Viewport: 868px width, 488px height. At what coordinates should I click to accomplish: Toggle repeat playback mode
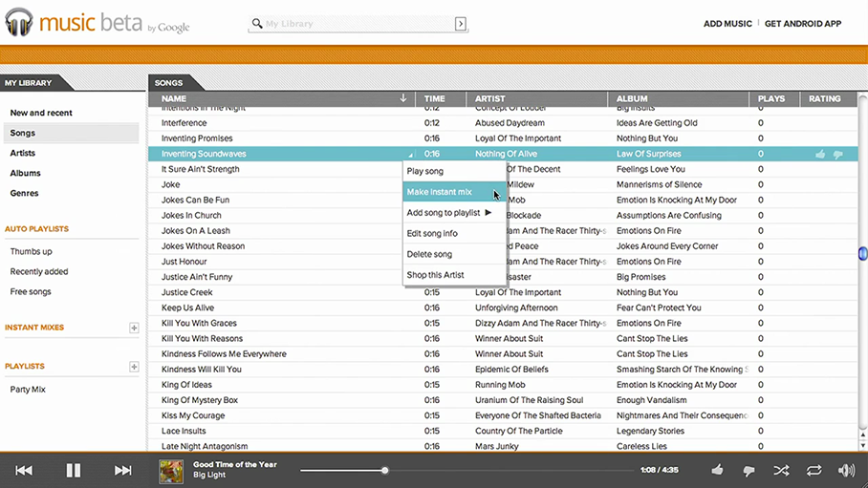coord(814,470)
